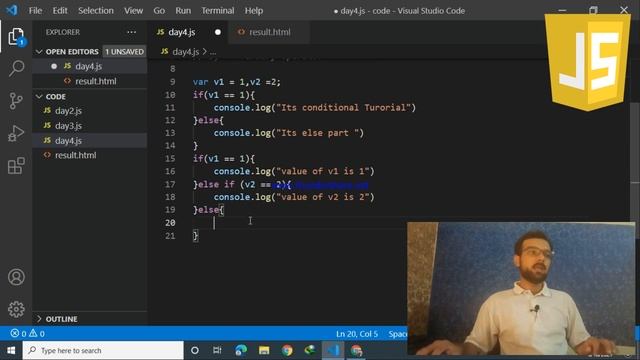Open the Search view icon
Viewport: 640px width, 360px height.
click(x=16, y=68)
